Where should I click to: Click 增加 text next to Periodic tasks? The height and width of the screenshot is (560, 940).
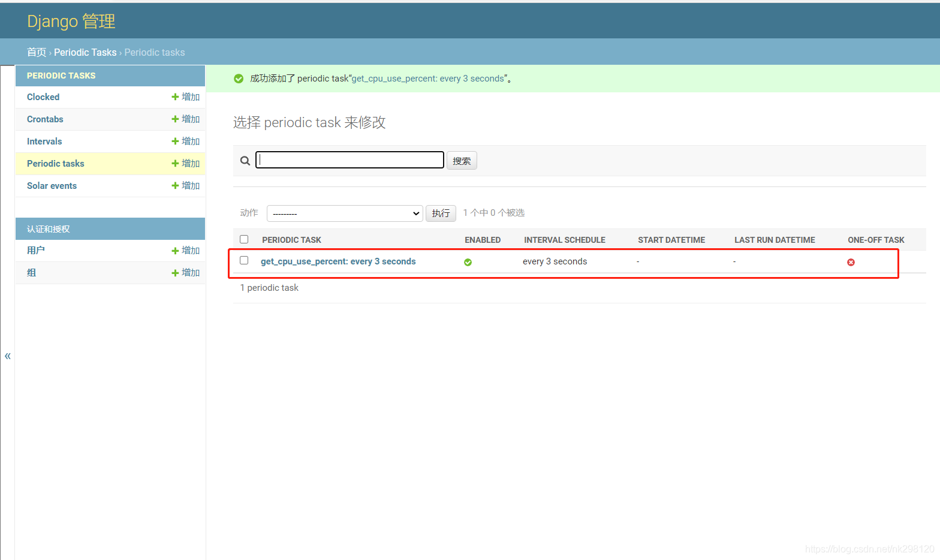(191, 164)
